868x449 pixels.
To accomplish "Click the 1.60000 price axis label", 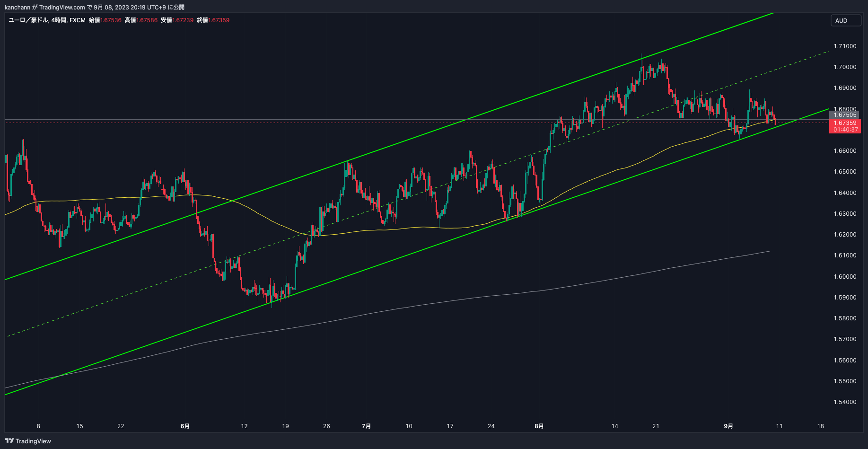I will (845, 276).
